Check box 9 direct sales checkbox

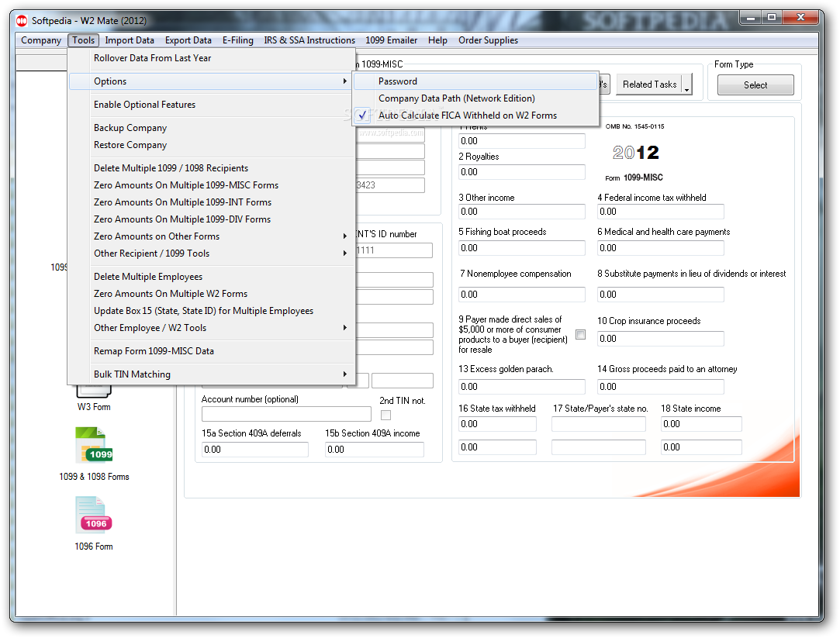point(580,335)
